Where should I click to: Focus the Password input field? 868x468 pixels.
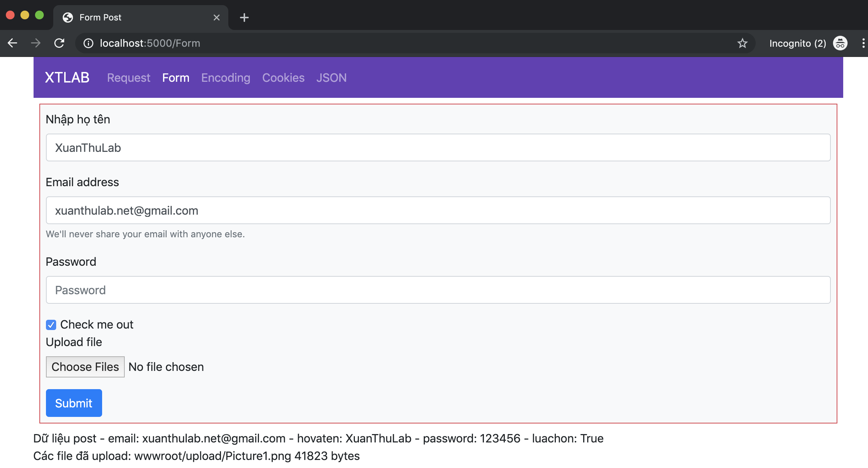click(438, 290)
